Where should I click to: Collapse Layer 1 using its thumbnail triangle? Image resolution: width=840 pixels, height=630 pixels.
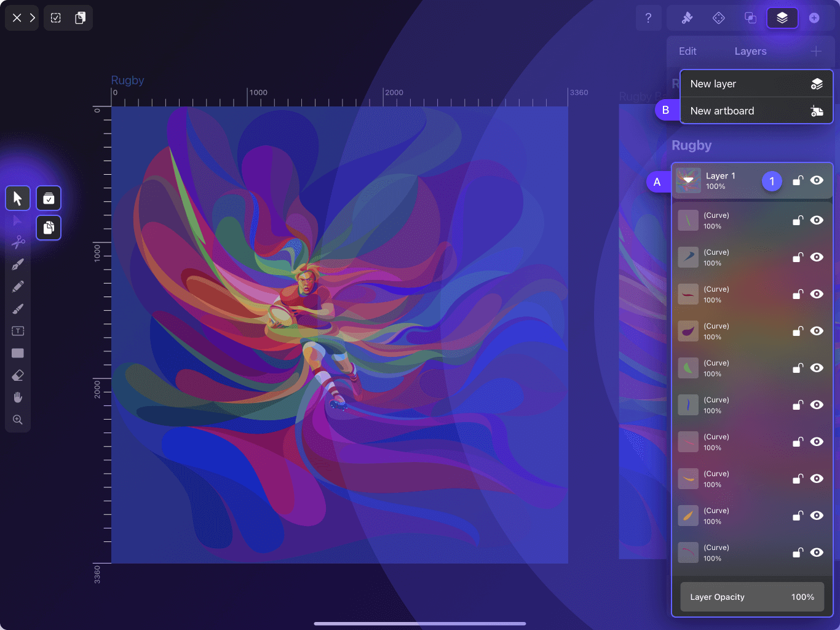coord(688,180)
